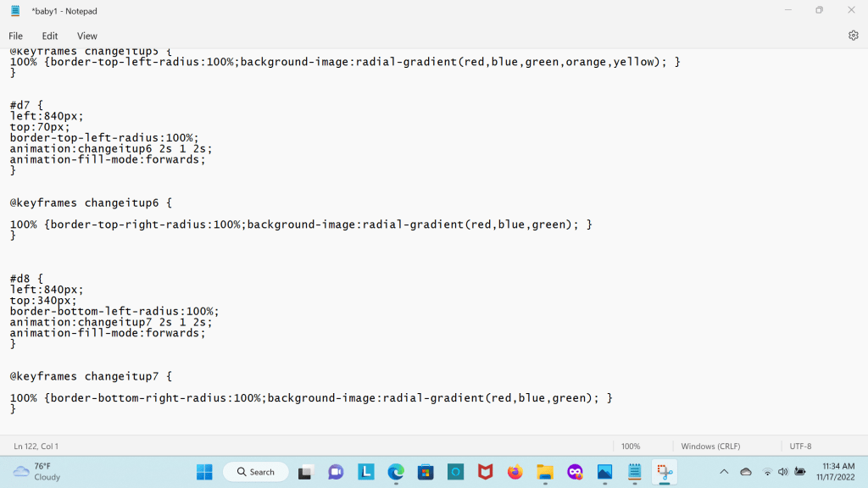Click the volume icon in system tray
The height and width of the screenshot is (488, 868).
782,472
